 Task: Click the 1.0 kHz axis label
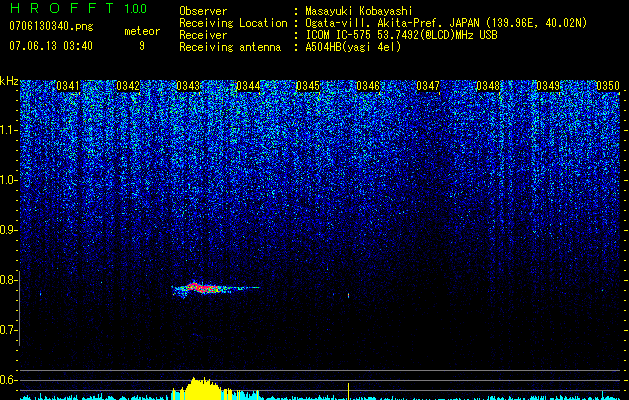point(9,180)
